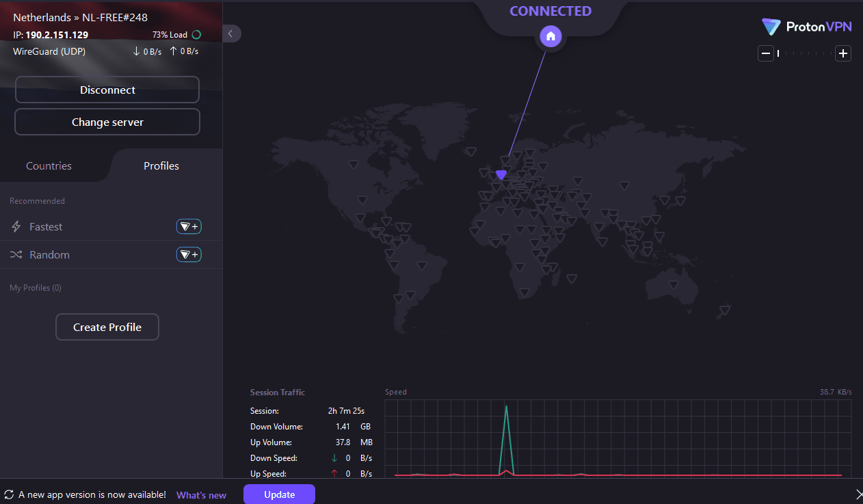The width and height of the screenshot is (863, 504).
Task: Click the home icon below CONNECTED banner
Action: 550,36
